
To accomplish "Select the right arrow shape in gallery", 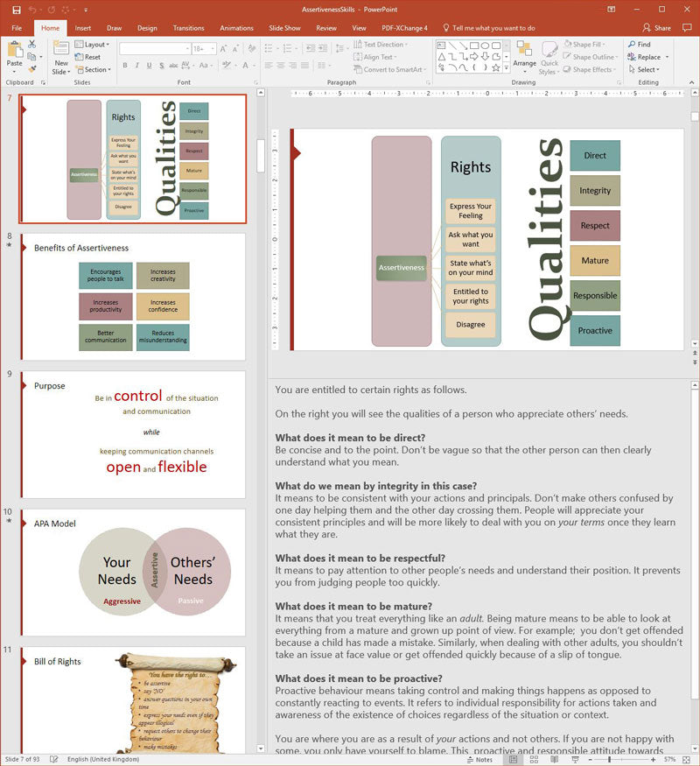I will (x=474, y=57).
